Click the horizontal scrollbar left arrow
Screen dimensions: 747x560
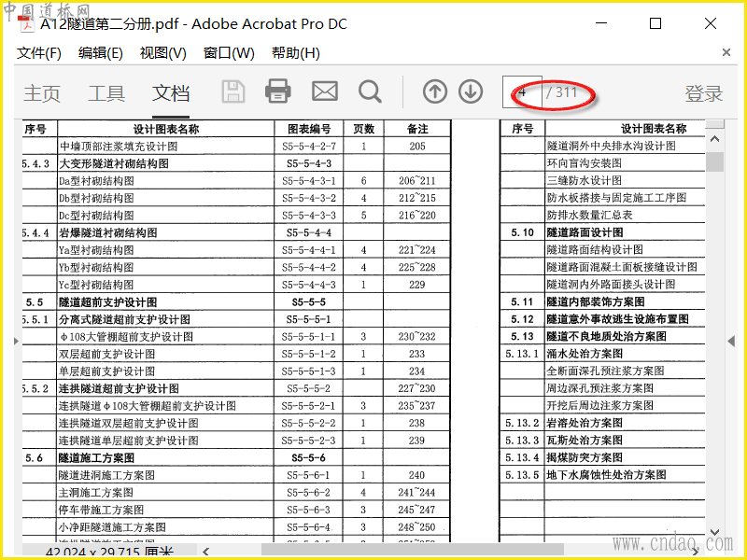(x=205, y=552)
